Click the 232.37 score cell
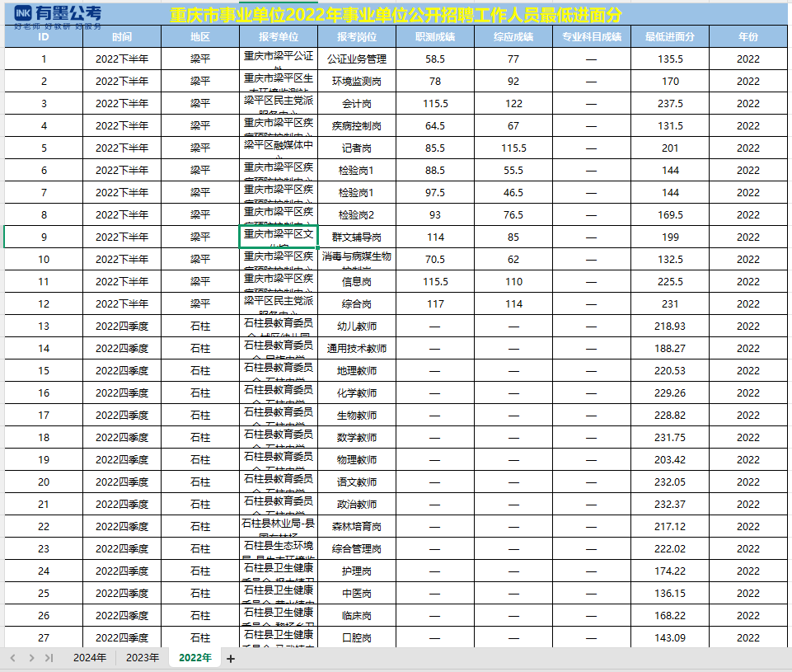Viewport: 792px width, 672px height. [670, 504]
